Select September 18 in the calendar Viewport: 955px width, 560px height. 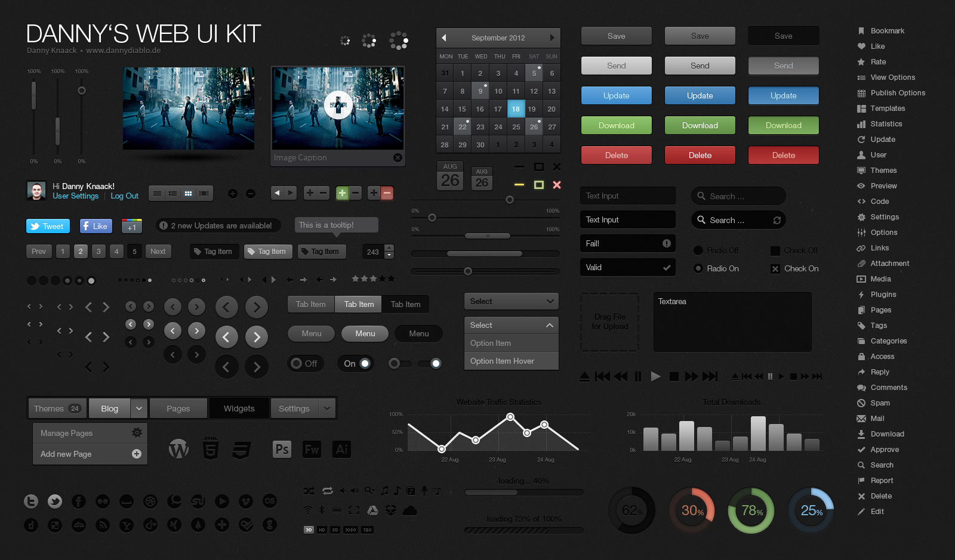516,109
